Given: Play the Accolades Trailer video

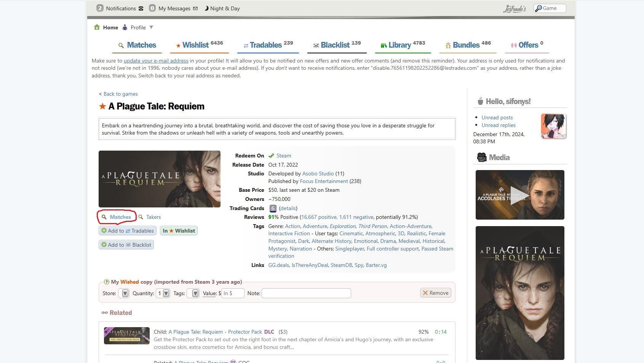Looking at the screenshot, I should point(520,195).
